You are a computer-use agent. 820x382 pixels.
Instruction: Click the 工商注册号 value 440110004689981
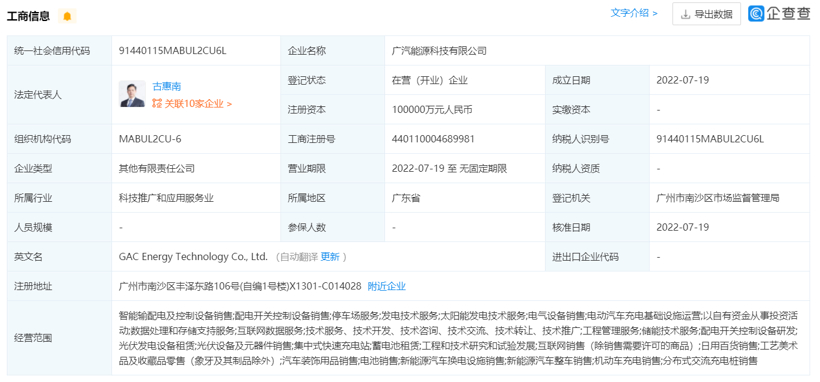click(x=433, y=139)
